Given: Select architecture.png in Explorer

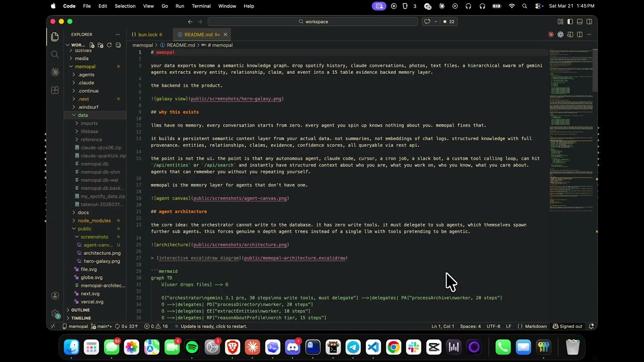Looking at the screenshot, I should [x=102, y=253].
